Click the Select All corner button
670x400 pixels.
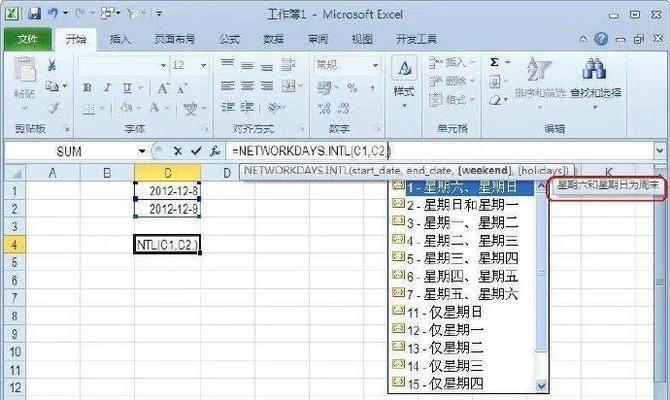click(15, 173)
